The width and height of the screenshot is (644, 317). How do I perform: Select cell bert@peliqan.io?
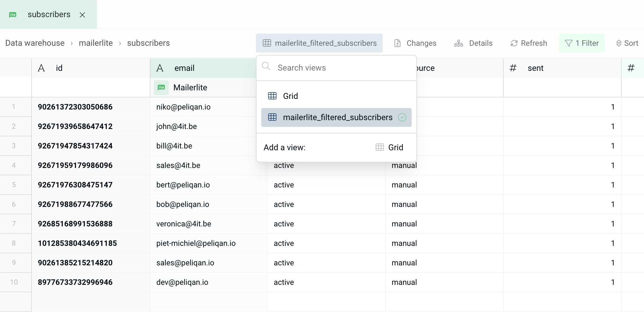pos(209,185)
